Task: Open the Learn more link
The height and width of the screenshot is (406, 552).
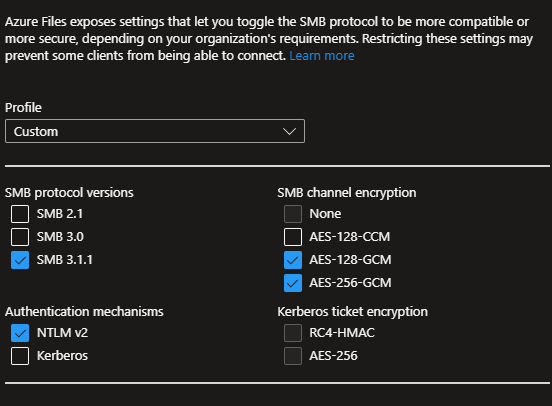Action: pos(322,56)
